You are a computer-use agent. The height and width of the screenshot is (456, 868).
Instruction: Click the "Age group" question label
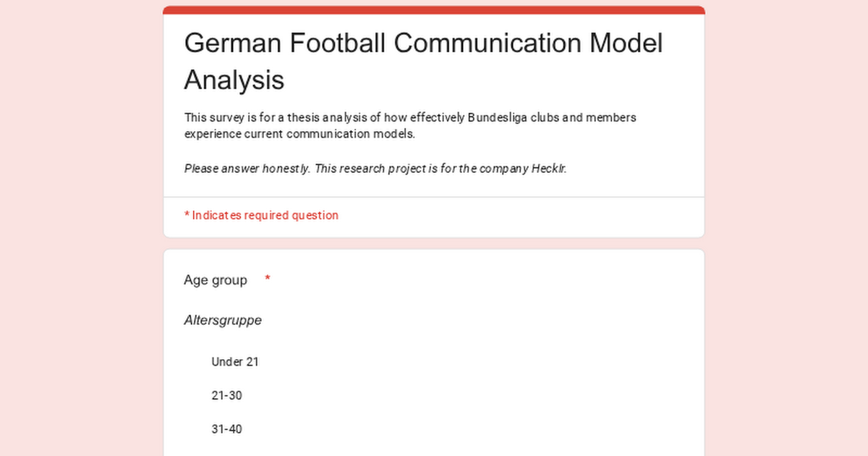pyautogui.click(x=216, y=280)
